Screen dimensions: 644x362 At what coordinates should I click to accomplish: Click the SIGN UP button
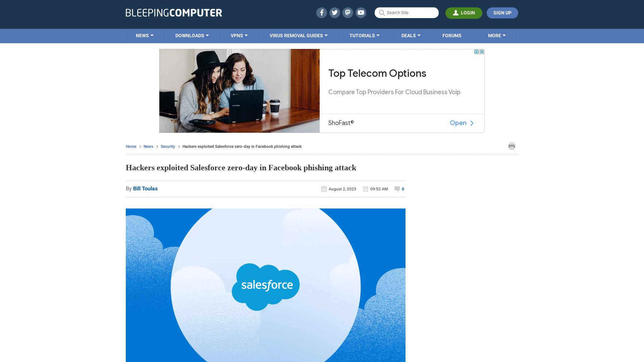pos(502,13)
